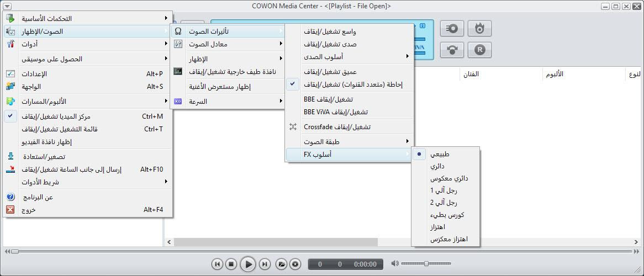This screenshot has width=644, height=276.
Task: Click the الإعدادات settings icon
Action: [10, 74]
